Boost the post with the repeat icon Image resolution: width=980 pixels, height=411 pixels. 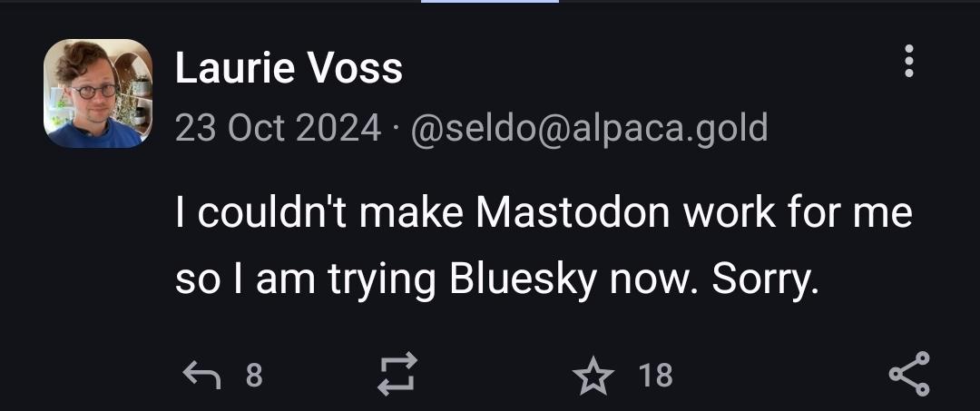(x=397, y=374)
